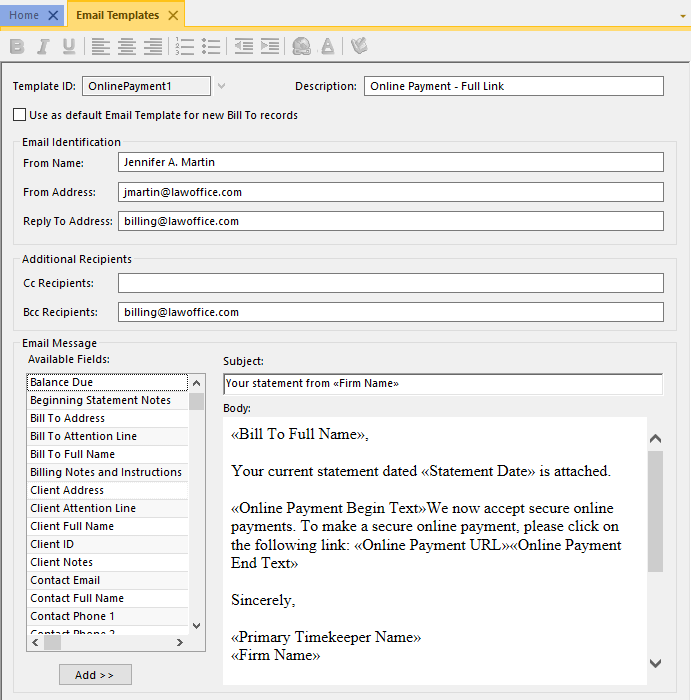Click «Statement Date» in body text
The image size is (692, 700).
click(x=478, y=471)
